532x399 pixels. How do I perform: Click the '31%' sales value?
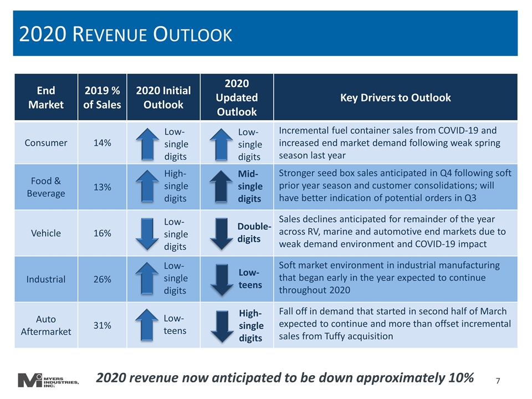click(x=102, y=326)
